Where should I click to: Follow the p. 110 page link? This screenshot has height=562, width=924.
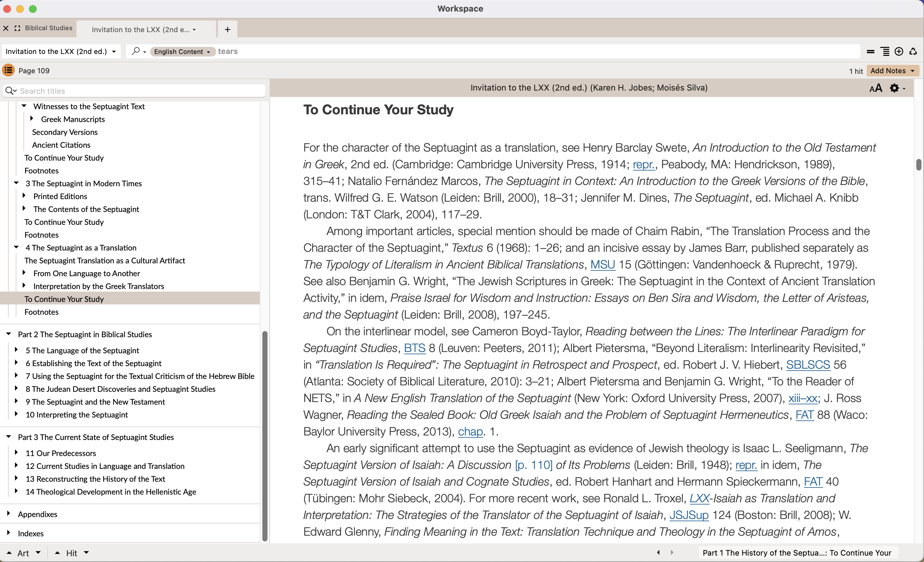[533, 465]
